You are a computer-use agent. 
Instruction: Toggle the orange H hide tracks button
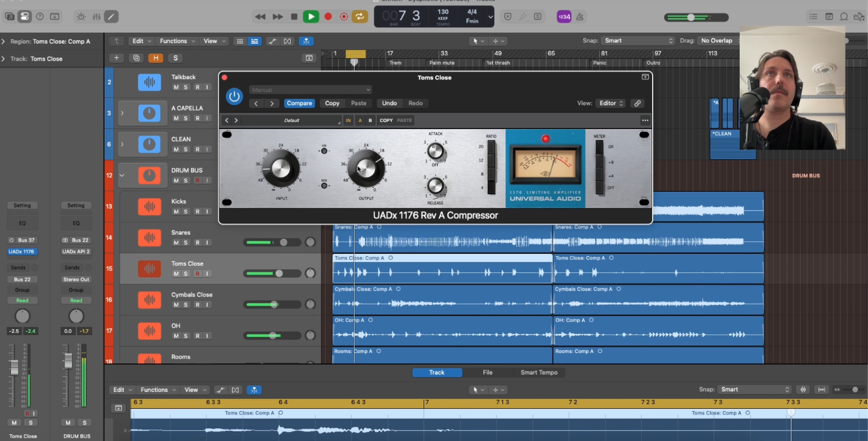155,58
